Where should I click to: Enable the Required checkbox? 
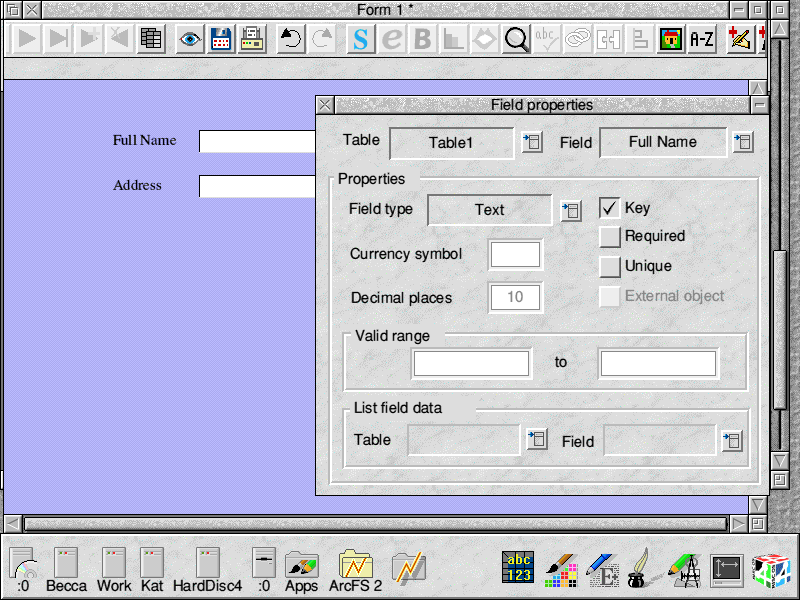pyautogui.click(x=610, y=237)
